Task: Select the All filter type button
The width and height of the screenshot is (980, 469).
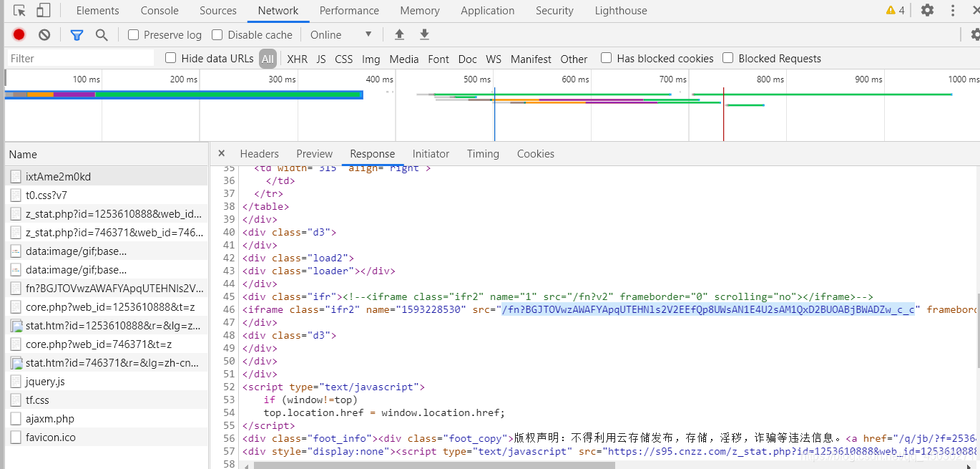Action: click(268, 59)
